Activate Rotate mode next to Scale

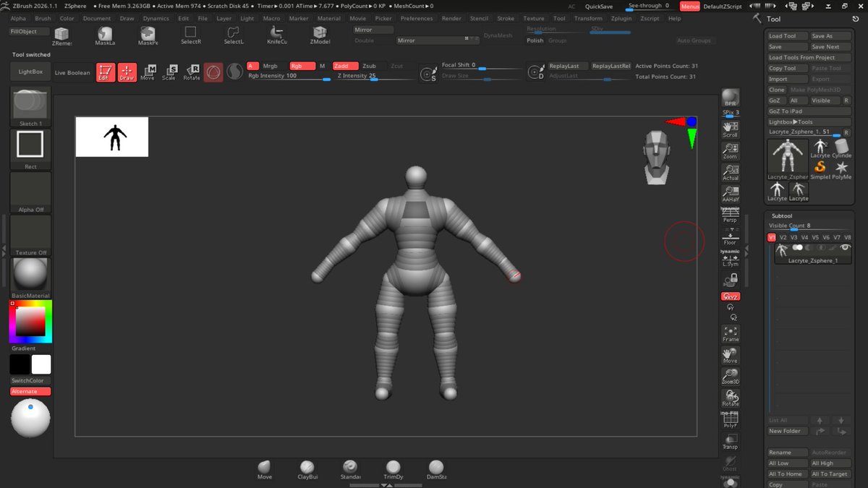tap(192, 72)
